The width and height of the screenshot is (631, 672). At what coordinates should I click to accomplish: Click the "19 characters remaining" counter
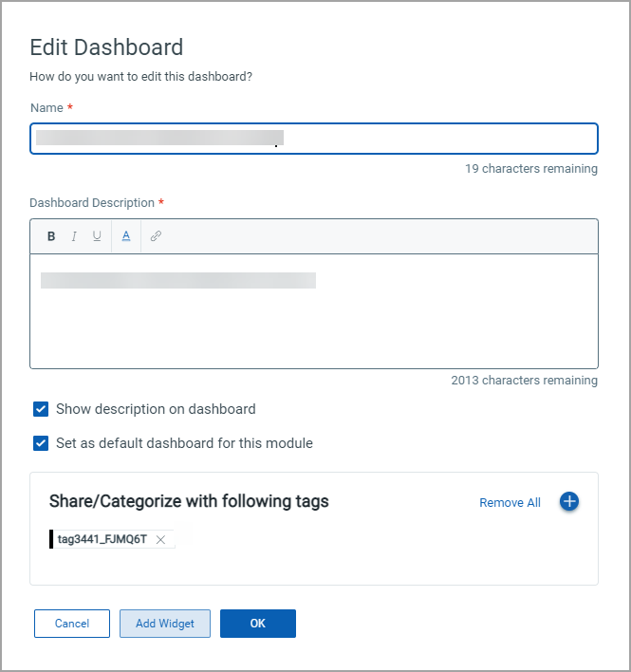531,169
